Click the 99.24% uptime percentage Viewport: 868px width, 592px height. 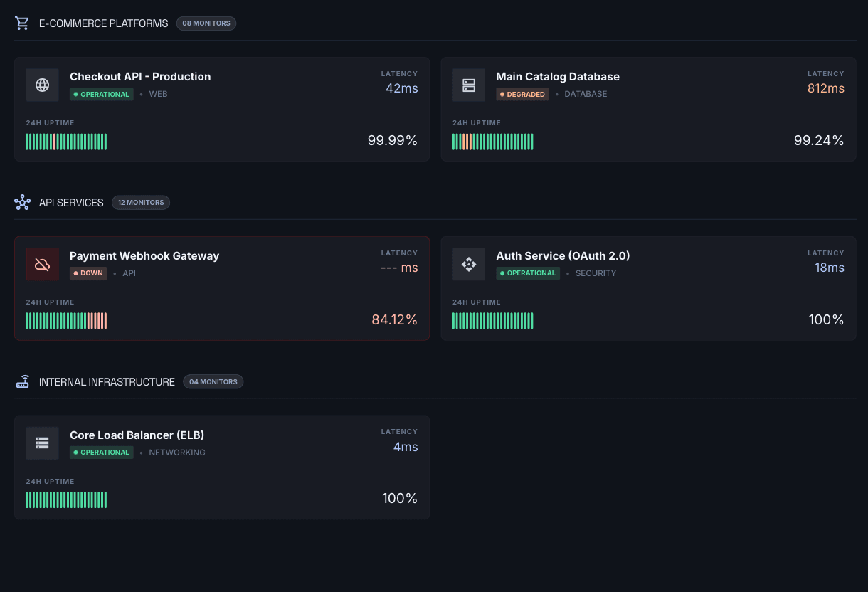pyautogui.click(x=819, y=141)
